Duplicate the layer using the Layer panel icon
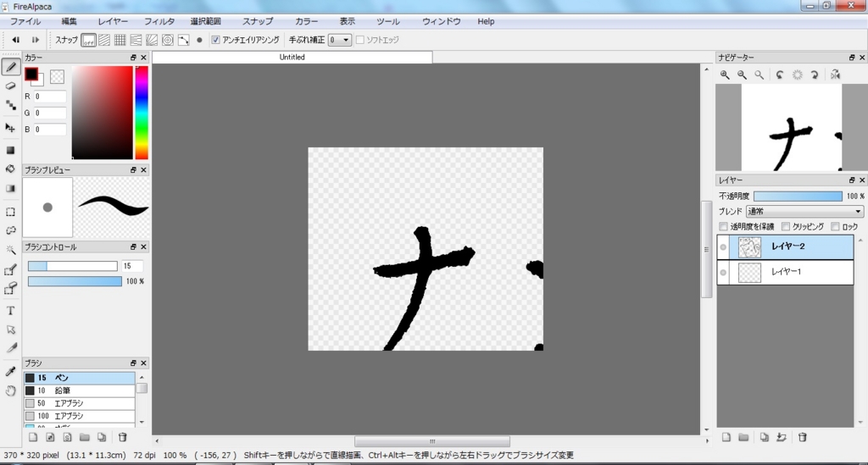The width and height of the screenshot is (868, 465). click(x=764, y=437)
